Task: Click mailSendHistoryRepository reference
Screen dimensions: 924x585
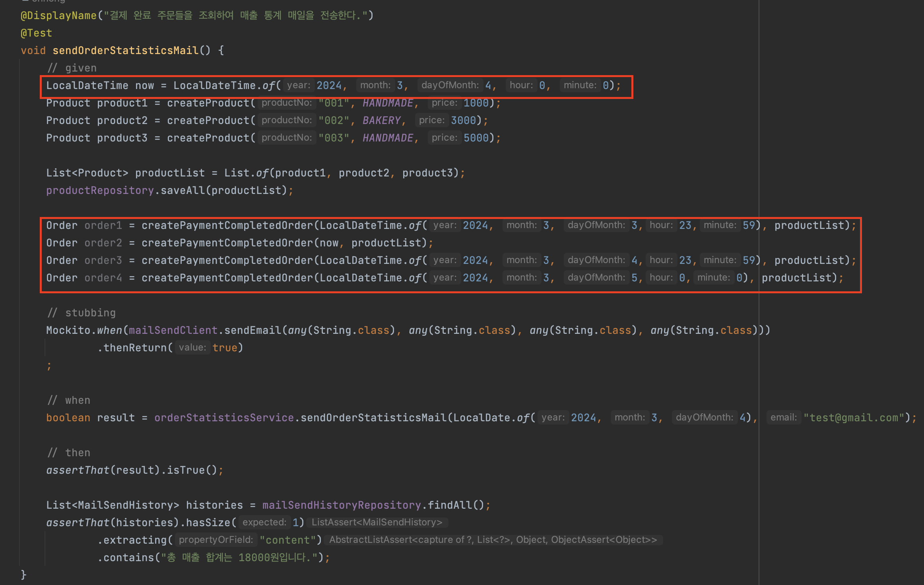Action: point(341,505)
